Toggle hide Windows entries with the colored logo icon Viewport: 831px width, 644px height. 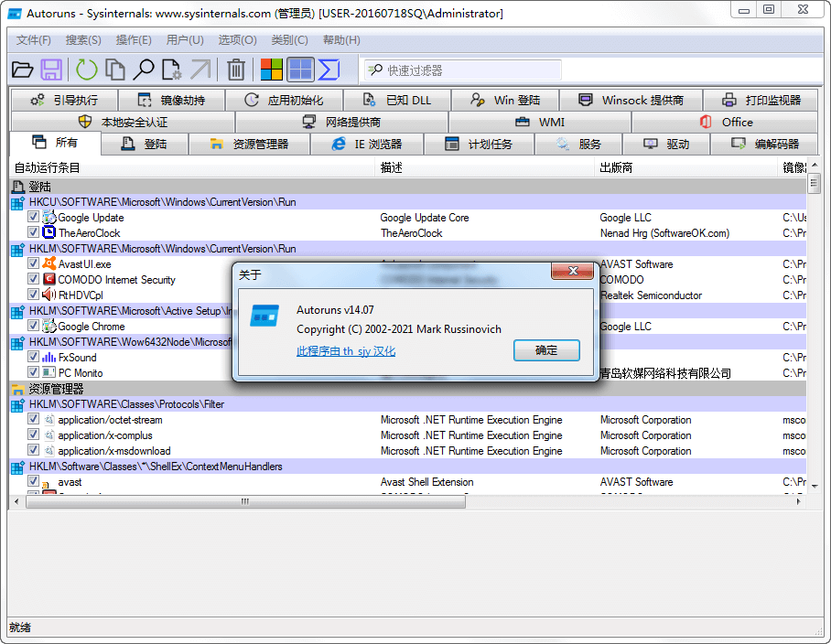click(x=271, y=70)
